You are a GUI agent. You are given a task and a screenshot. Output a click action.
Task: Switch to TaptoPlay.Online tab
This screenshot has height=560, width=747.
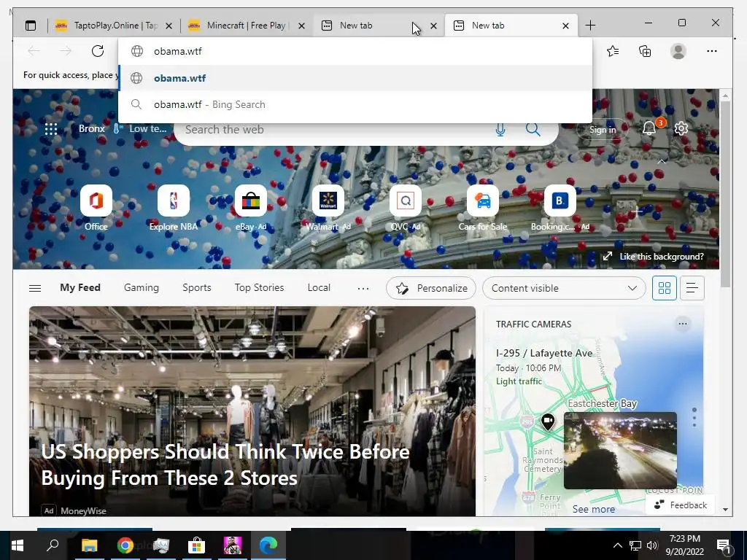pyautogui.click(x=113, y=26)
